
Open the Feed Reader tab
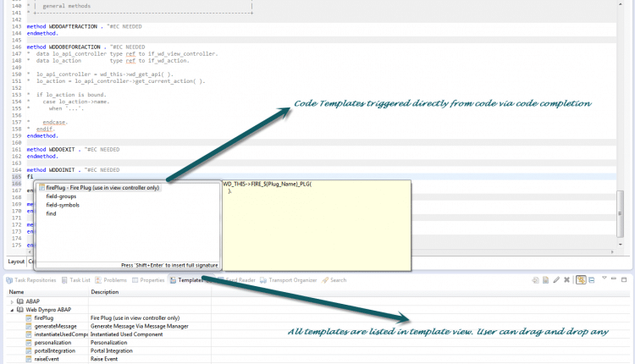(237, 280)
